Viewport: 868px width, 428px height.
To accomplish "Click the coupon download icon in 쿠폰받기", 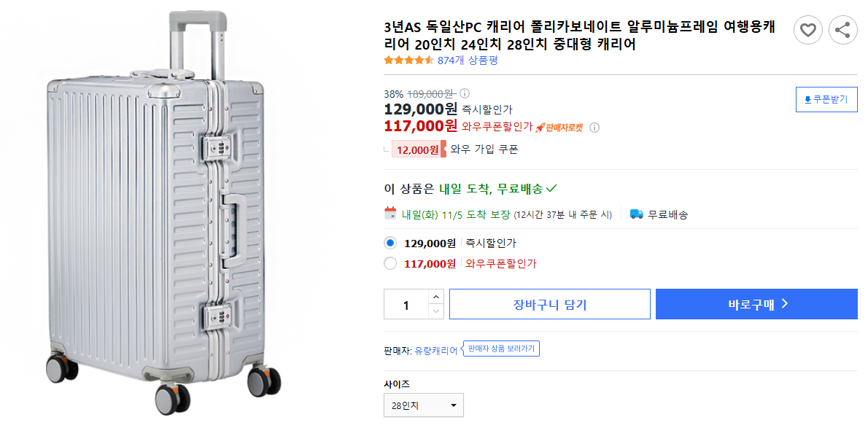I will (810, 100).
